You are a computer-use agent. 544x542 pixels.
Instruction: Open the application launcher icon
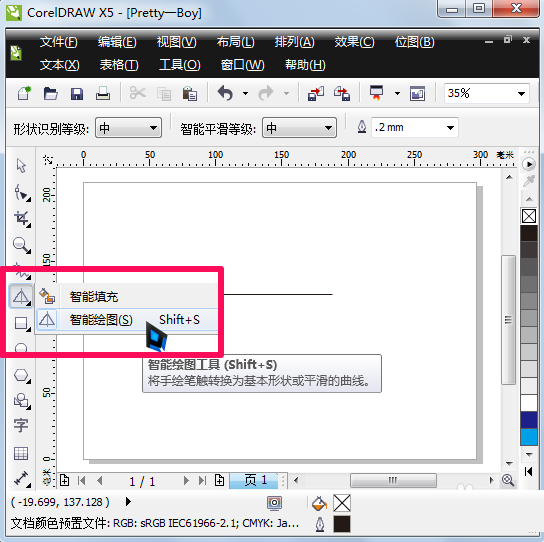376,93
